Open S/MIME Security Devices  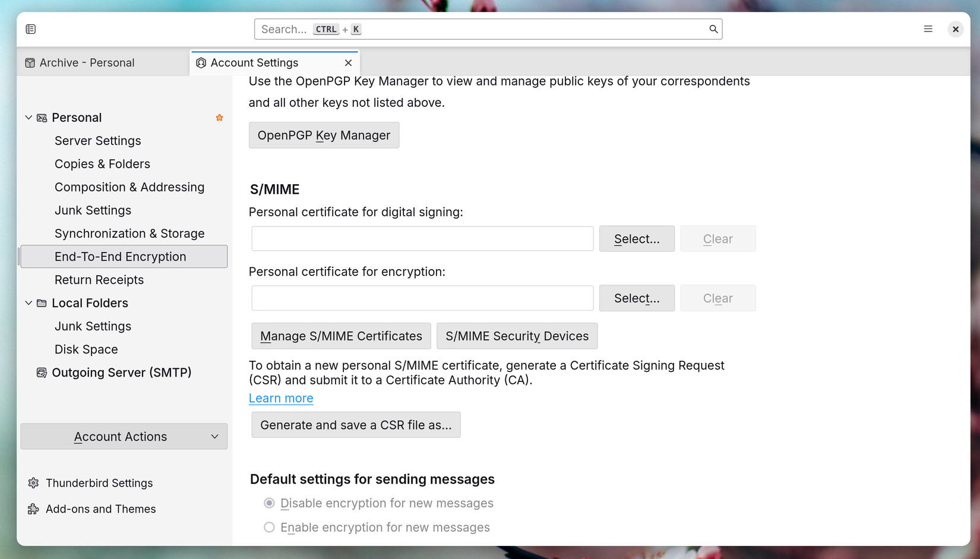[517, 336]
